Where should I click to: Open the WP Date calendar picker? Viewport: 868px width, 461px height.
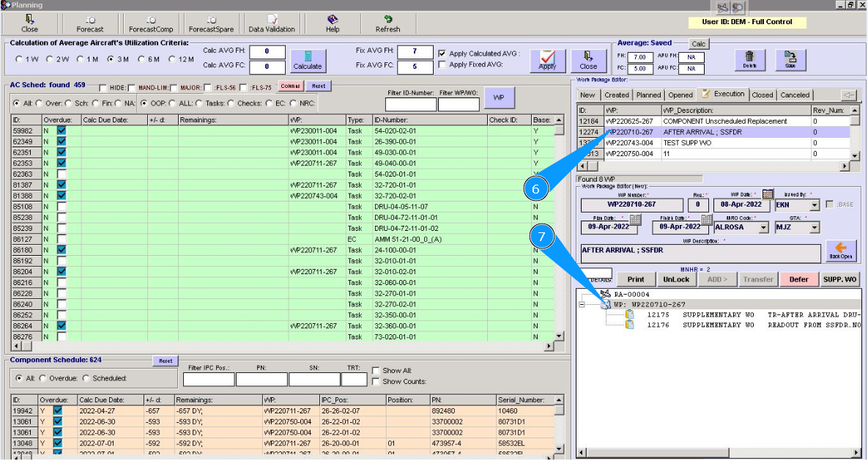click(768, 194)
